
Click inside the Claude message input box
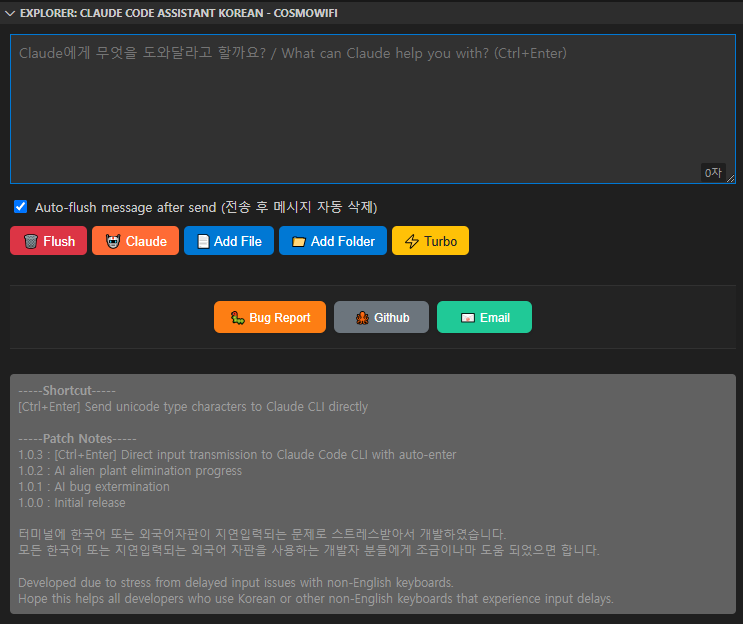point(372,109)
